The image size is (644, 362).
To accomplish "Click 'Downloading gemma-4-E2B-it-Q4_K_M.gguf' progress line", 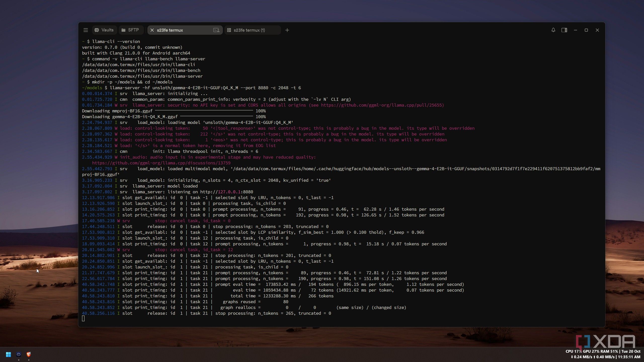I will click(x=174, y=117).
